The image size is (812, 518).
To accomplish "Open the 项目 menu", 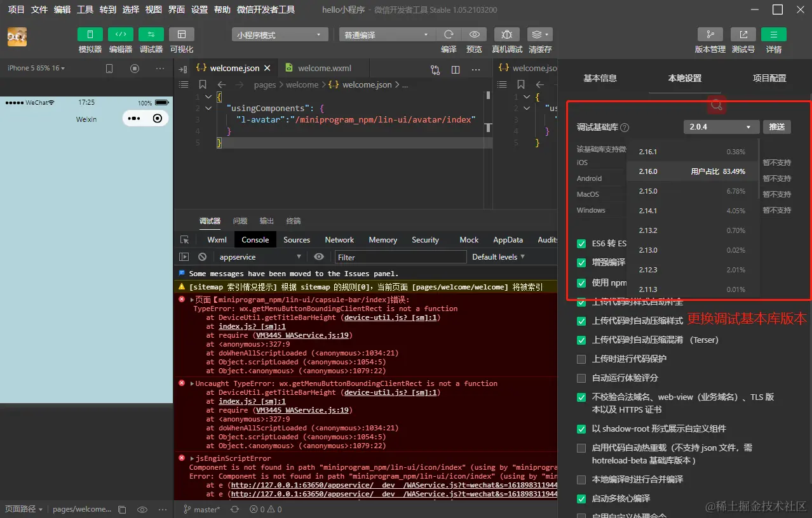I will coord(16,10).
